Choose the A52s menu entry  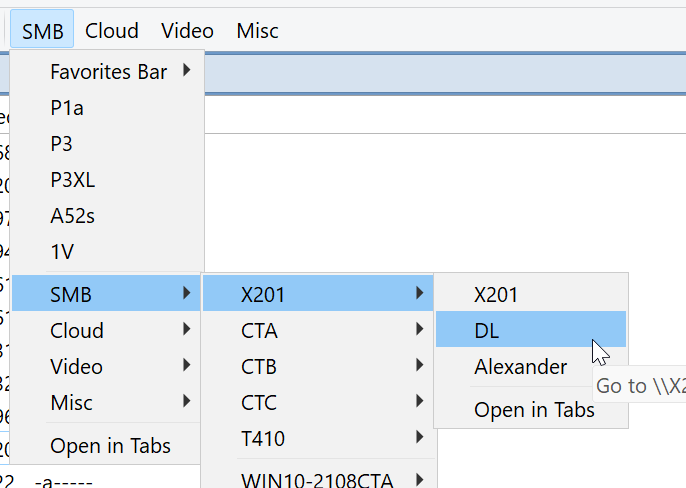pos(72,216)
